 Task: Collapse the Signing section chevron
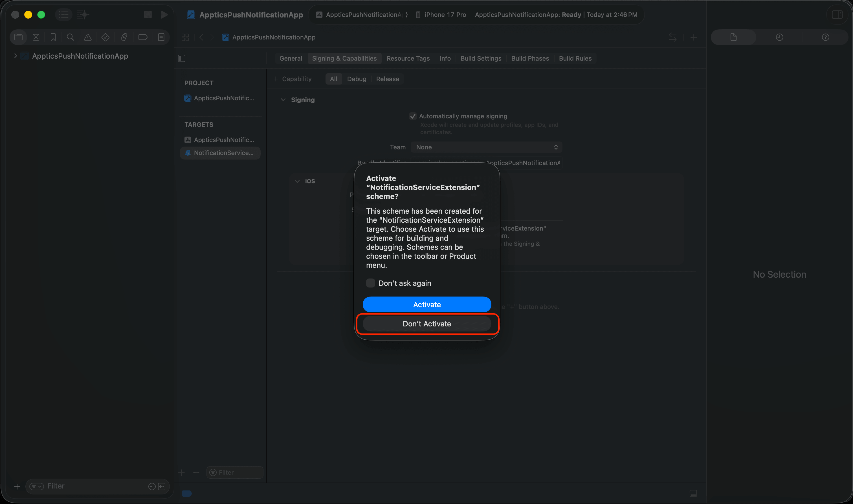[x=283, y=100]
